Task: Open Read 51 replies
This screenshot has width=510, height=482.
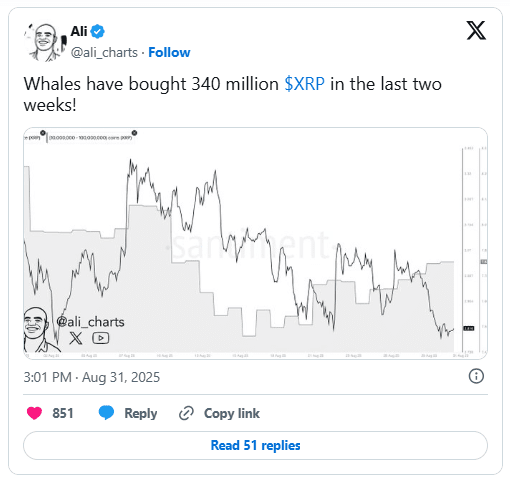Action: click(x=255, y=445)
